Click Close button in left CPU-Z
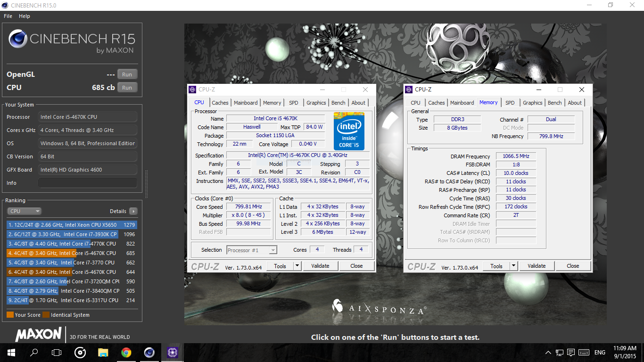Image resolution: width=644 pixels, height=362 pixels. pyautogui.click(x=356, y=266)
